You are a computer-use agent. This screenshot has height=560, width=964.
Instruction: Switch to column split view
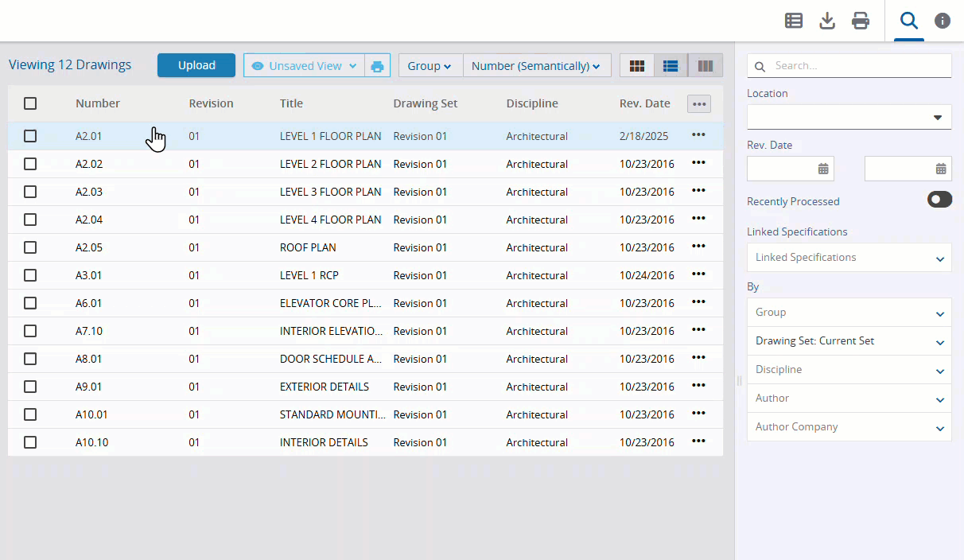705,66
